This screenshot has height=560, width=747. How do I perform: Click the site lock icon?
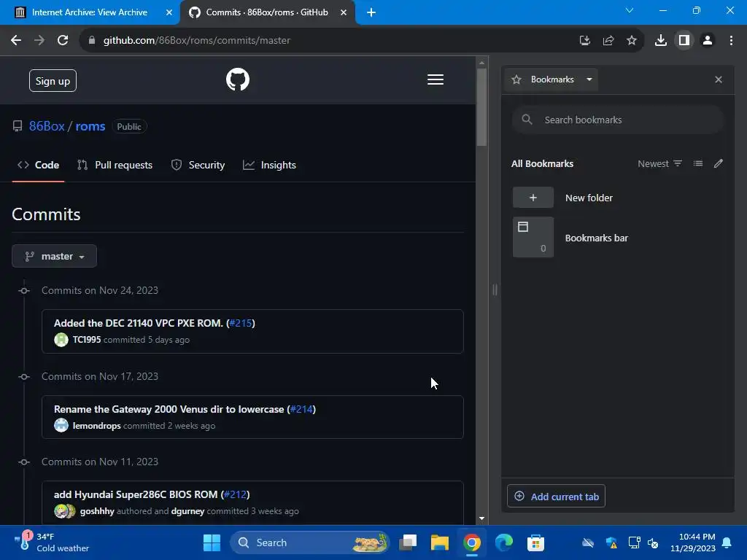(92, 41)
